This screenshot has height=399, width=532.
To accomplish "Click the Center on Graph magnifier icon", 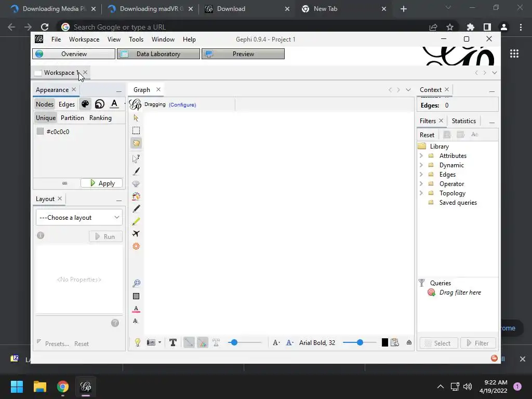I will [x=136, y=283].
